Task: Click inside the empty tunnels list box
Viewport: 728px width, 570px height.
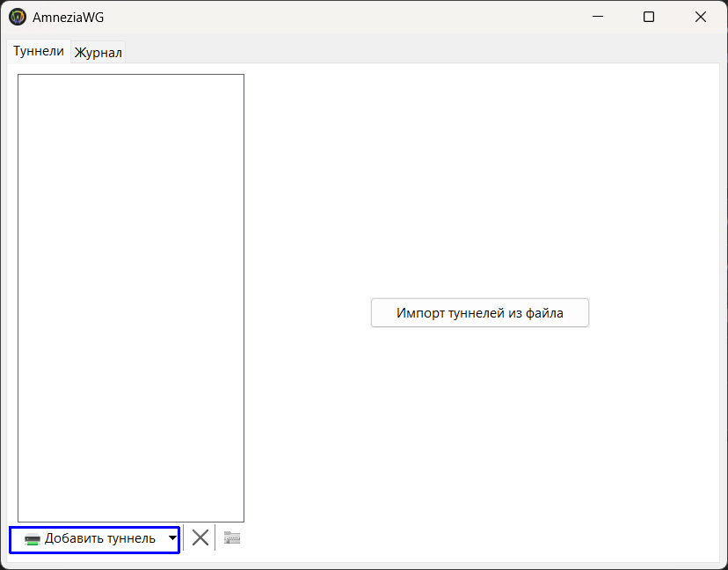Action: pos(131,298)
